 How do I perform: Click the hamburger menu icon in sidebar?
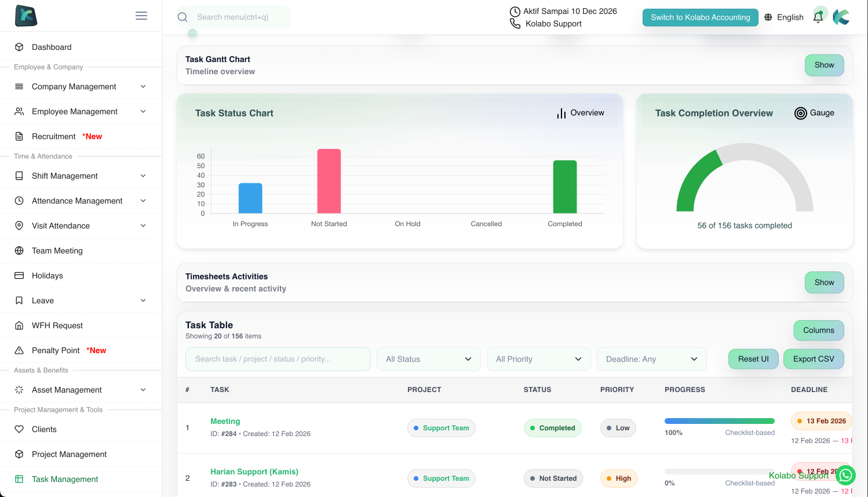tap(141, 16)
